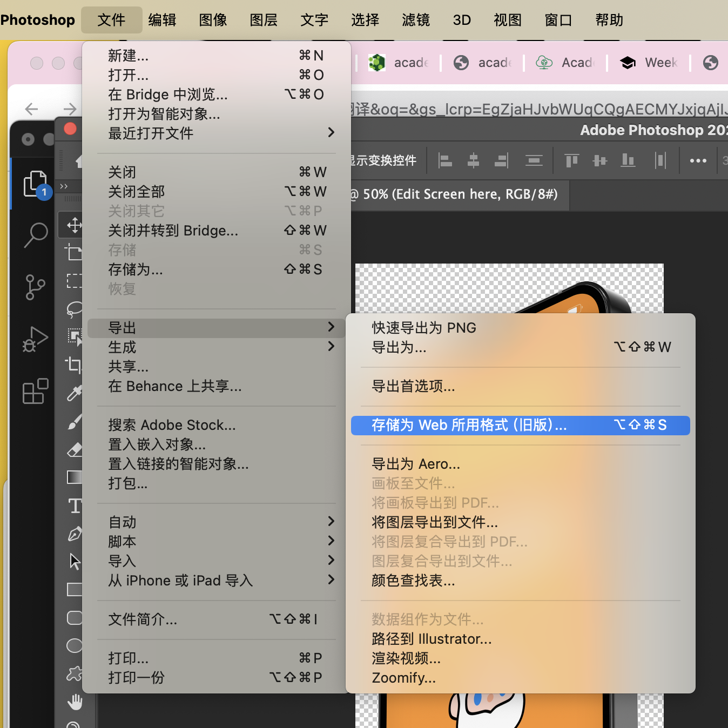This screenshot has height=728, width=728.
Task: Open the 滤镜 menu
Action: click(x=416, y=20)
